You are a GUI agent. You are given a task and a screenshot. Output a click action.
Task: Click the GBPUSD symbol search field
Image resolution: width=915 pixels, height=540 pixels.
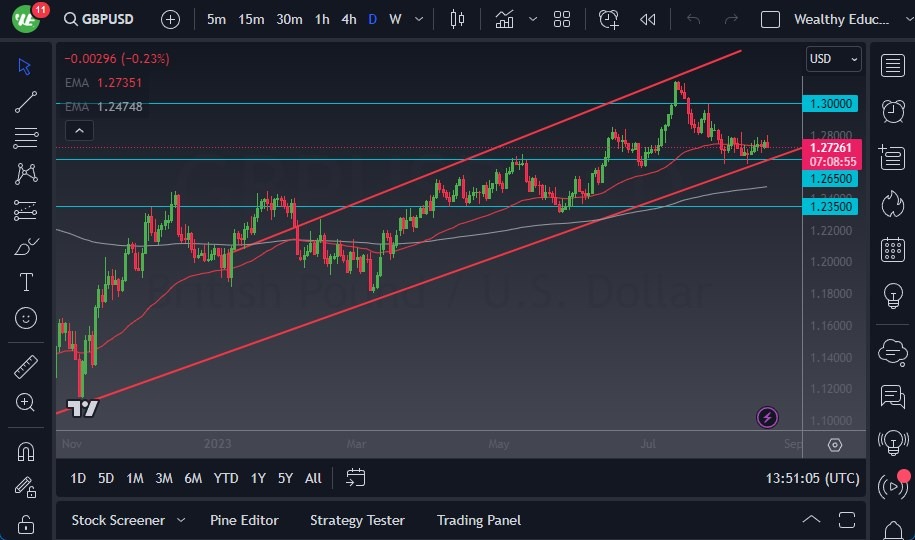[99, 19]
